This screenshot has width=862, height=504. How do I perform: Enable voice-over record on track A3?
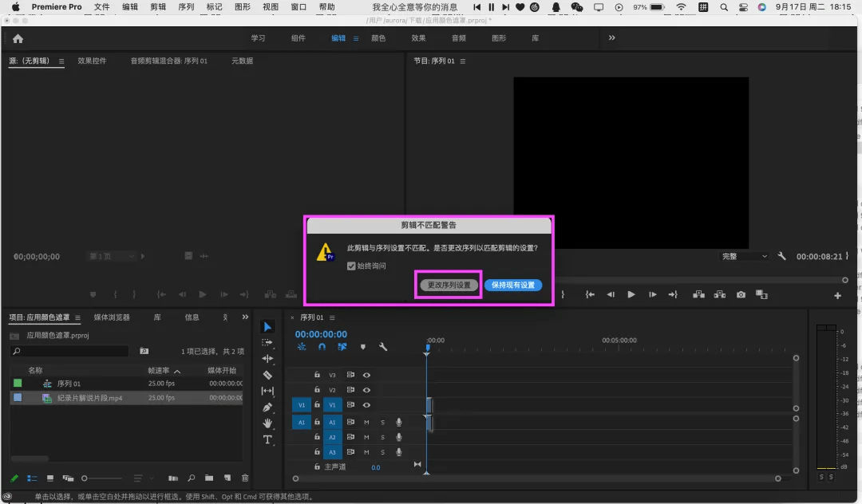398,452
